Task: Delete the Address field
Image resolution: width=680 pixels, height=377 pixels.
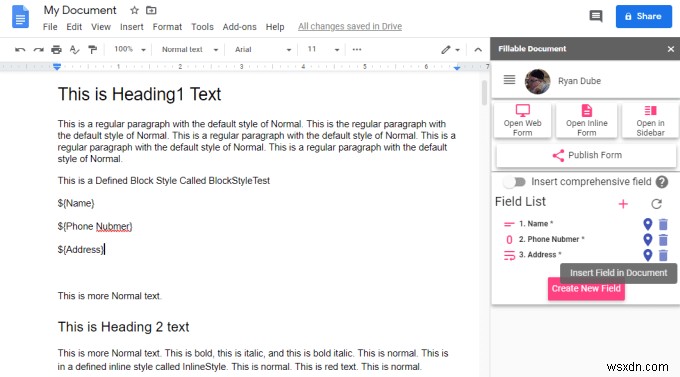Action: (x=663, y=256)
